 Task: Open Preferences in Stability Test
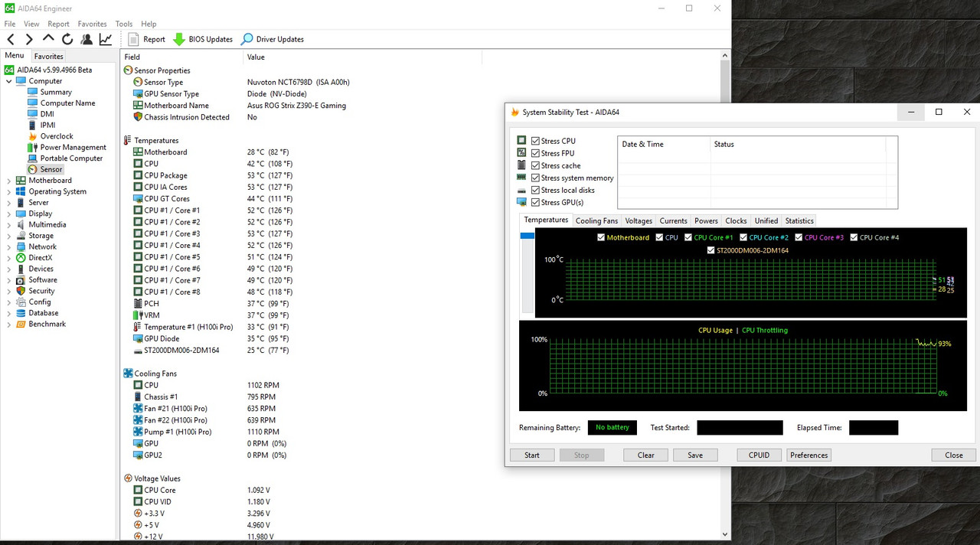[809, 455]
